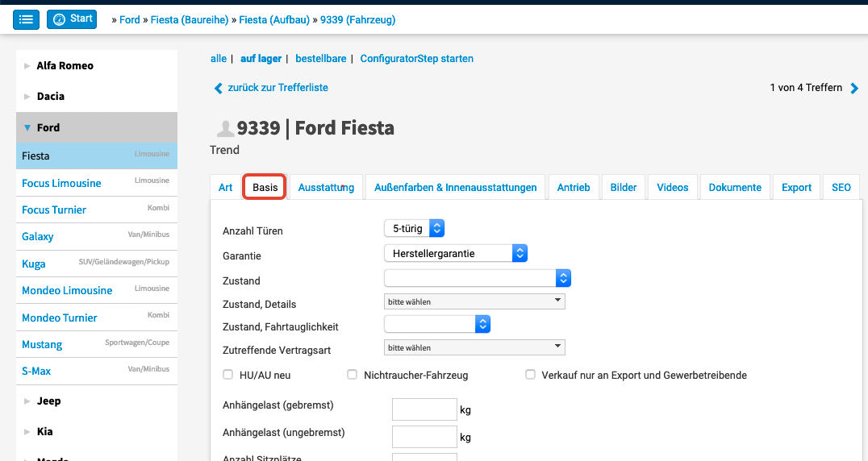Open the Garantie dropdown
This screenshot has height=461, width=868.
456,253
